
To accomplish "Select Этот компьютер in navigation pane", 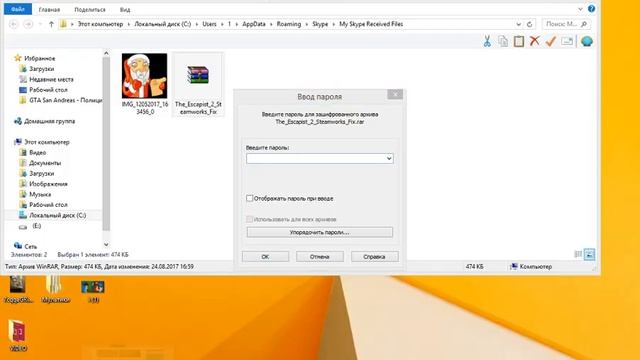I will point(47,142).
